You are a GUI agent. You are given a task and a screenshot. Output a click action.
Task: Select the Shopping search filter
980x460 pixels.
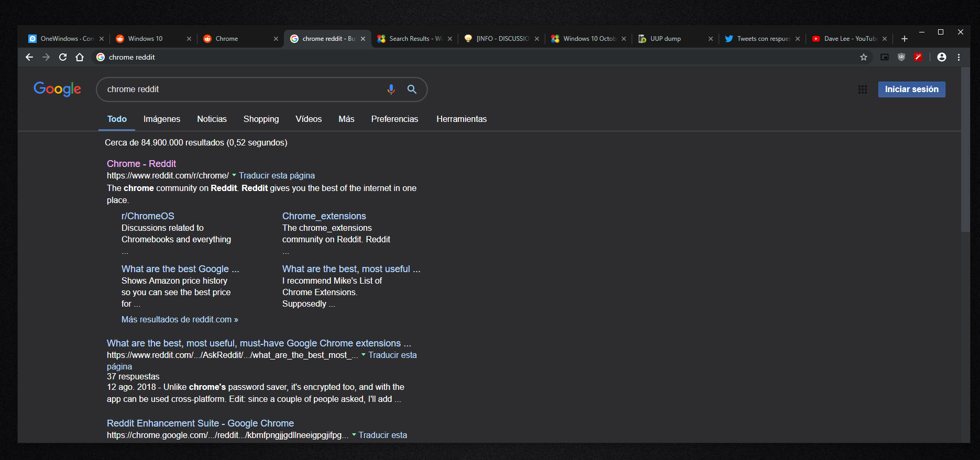[261, 119]
